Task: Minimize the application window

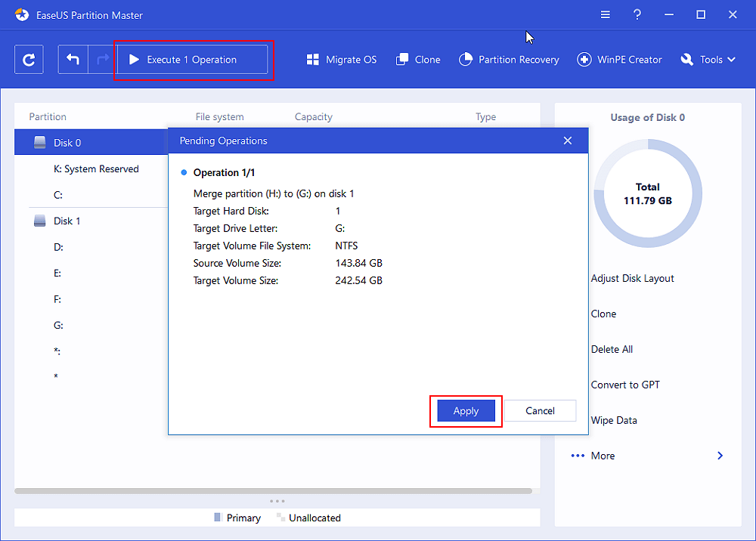Action: point(669,15)
